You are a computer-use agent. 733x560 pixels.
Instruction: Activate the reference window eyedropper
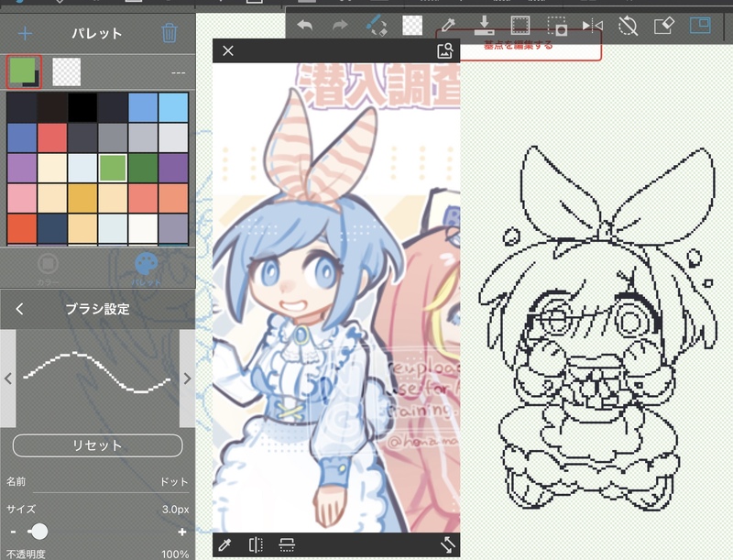point(224,544)
